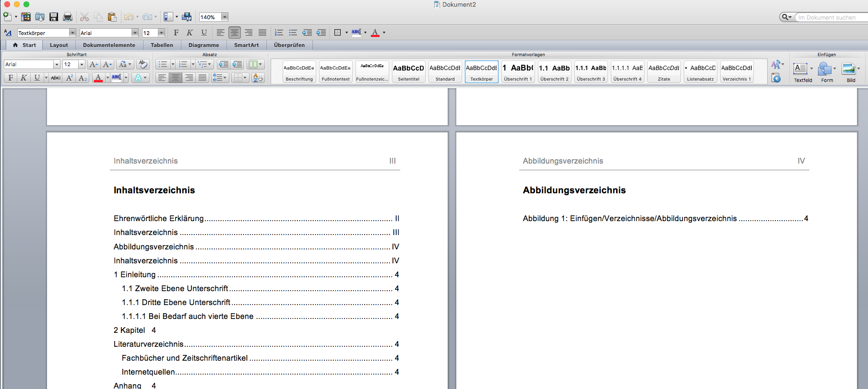This screenshot has height=389, width=868.
Task: Apply the Zitate style
Action: pos(664,71)
